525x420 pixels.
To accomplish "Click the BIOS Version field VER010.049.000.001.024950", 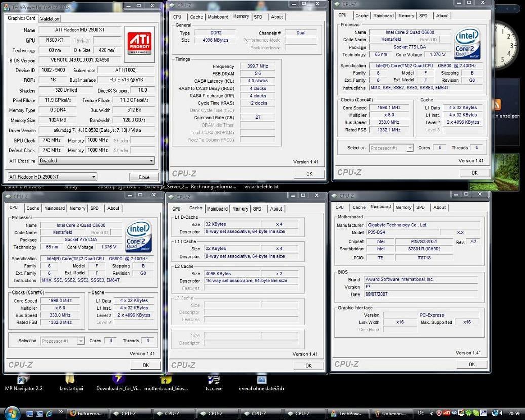I will [80, 60].
